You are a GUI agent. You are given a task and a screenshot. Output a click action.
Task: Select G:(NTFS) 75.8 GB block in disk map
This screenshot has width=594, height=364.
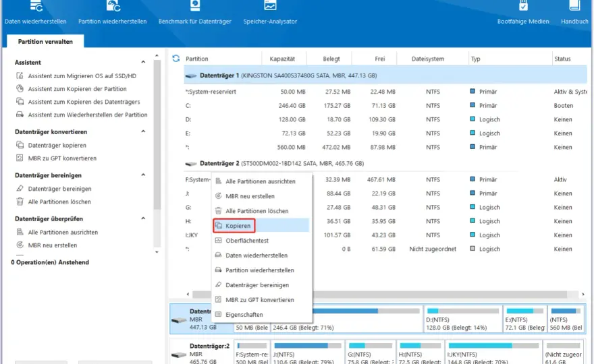[371, 353]
